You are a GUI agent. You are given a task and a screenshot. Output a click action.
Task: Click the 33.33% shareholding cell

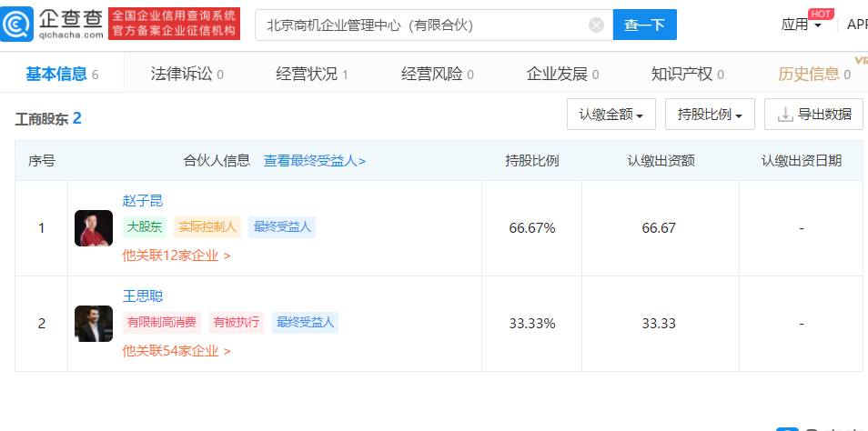click(x=532, y=324)
